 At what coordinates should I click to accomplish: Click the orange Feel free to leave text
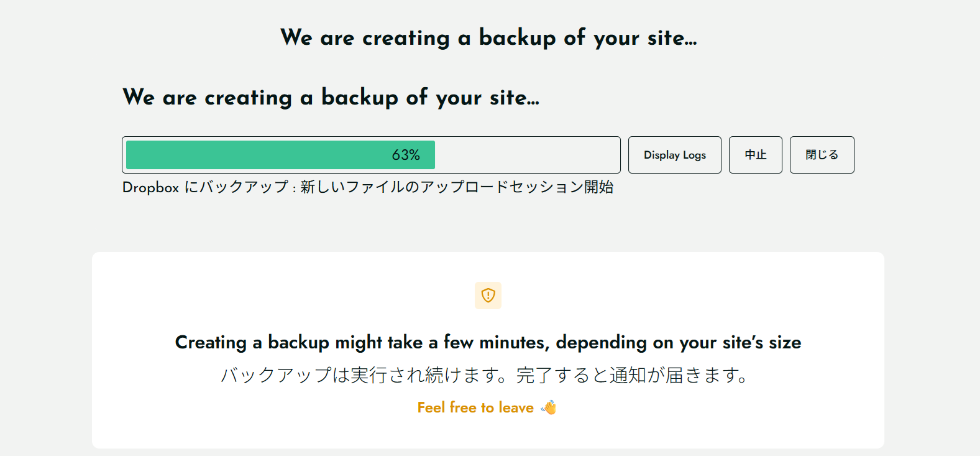[475, 407]
